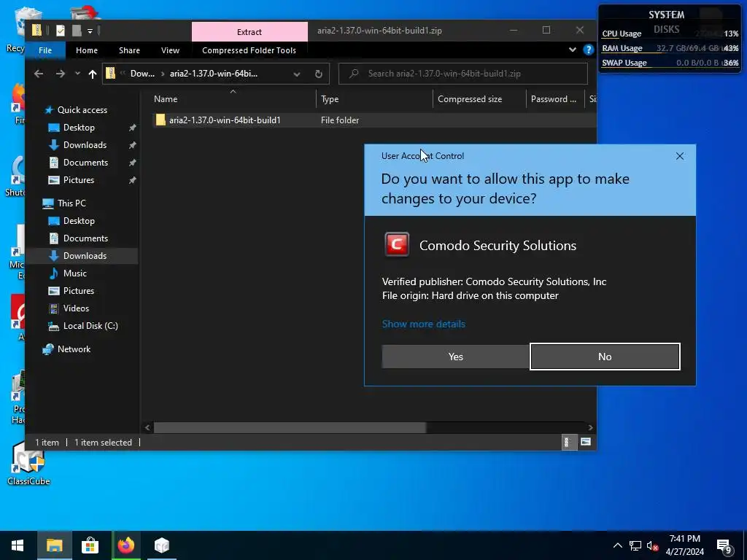This screenshot has width=747, height=560.
Task: Select pinned Desktop under Quick access
Action: click(79, 128)
